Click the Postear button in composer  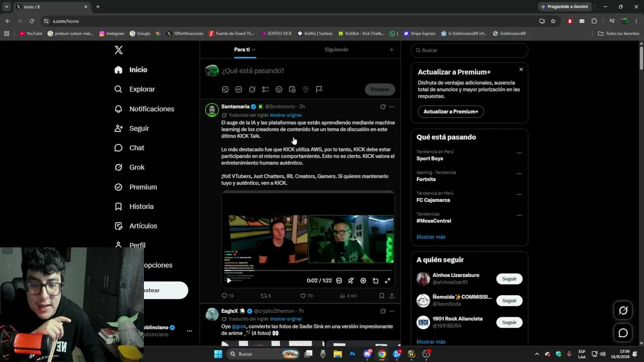click(x=380, y=89)
